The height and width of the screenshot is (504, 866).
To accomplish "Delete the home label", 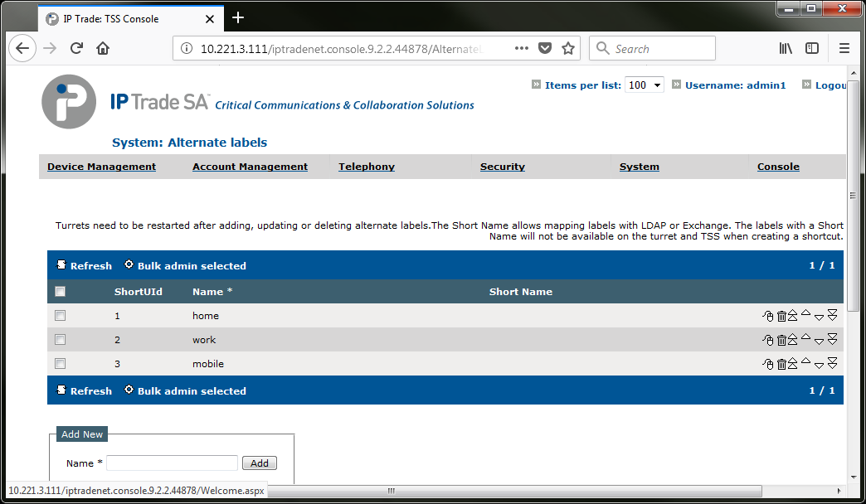I will 781,316.
